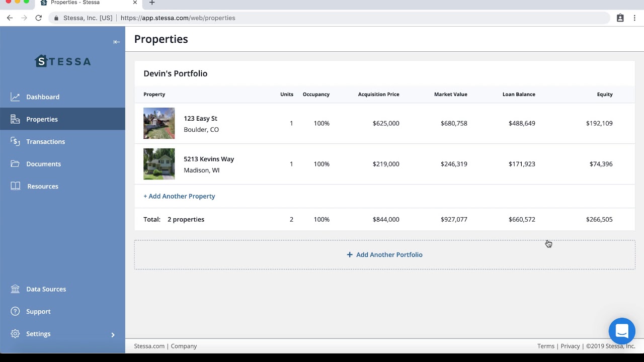This screenshot has width=644, height=362.
Task: Close the Properties - Stessa browser tab
Action: point(135,3)
